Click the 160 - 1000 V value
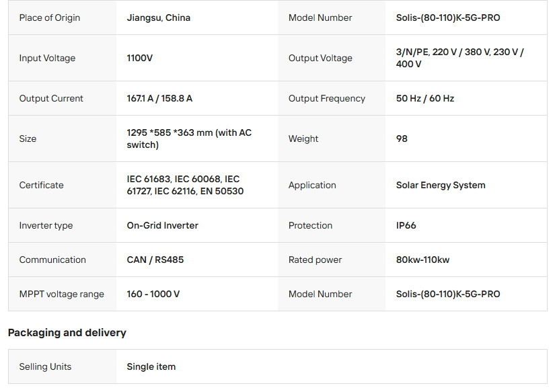Viewport: 555px width, 392px height. tap(153, 295)
